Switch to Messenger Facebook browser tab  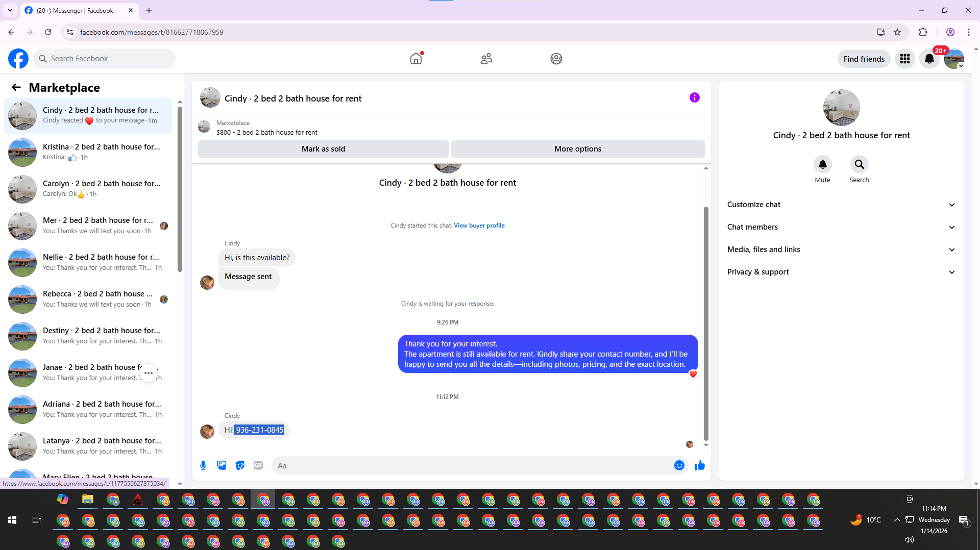point(75,10)
